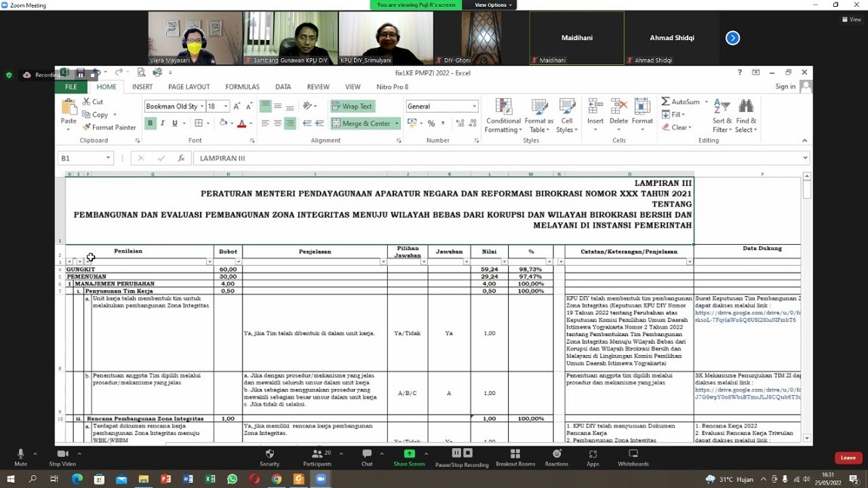
Task: Open Zoom Whiteboards
Action: tap(633, 458)
